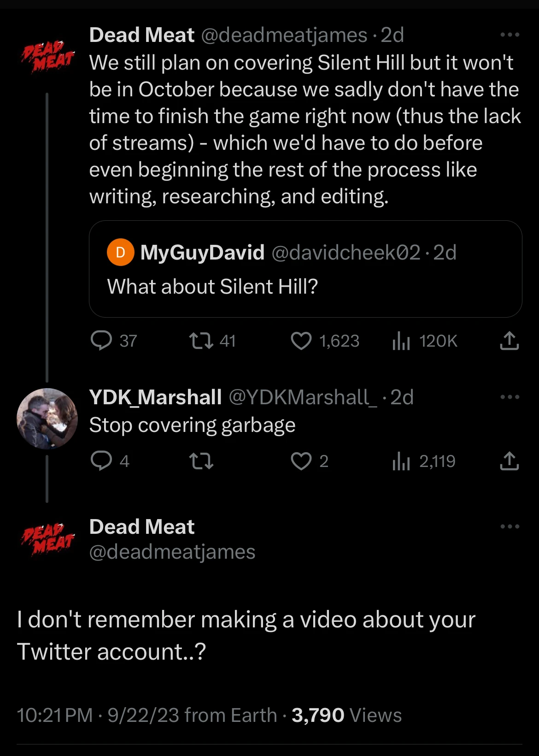Like the tweet with 1,623 likes
The width and height of the screenshot is (539, 756).
point(301,341)
